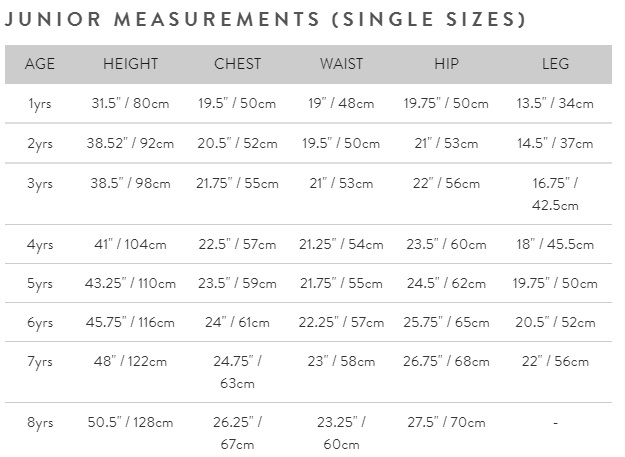Select the 7yrs chest value 24.75" / 63cm
The height and width of the screenshot is (457, 625).
[238, 372]
